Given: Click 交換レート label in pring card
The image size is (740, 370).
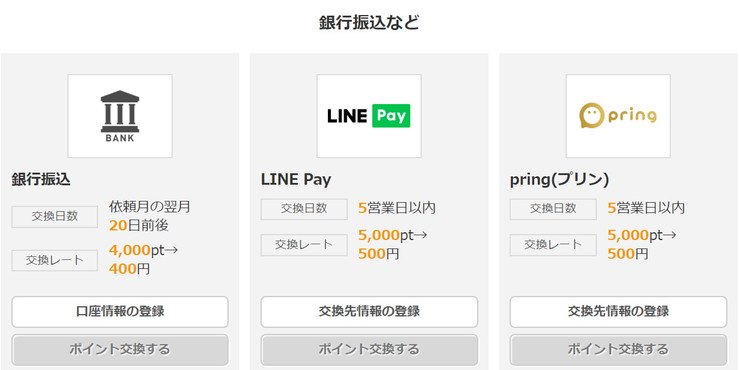Looking at the screenshot, I should click(x=553, y=245).
